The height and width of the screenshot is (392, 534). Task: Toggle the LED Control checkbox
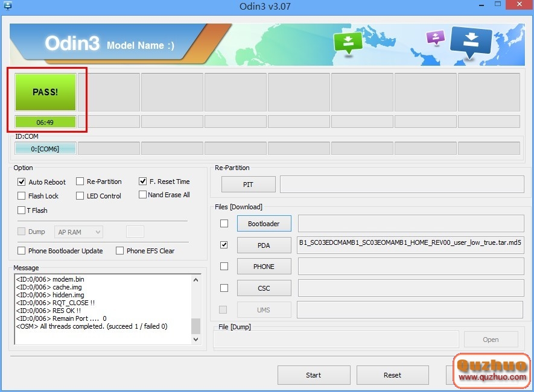[x=80, y=195]
